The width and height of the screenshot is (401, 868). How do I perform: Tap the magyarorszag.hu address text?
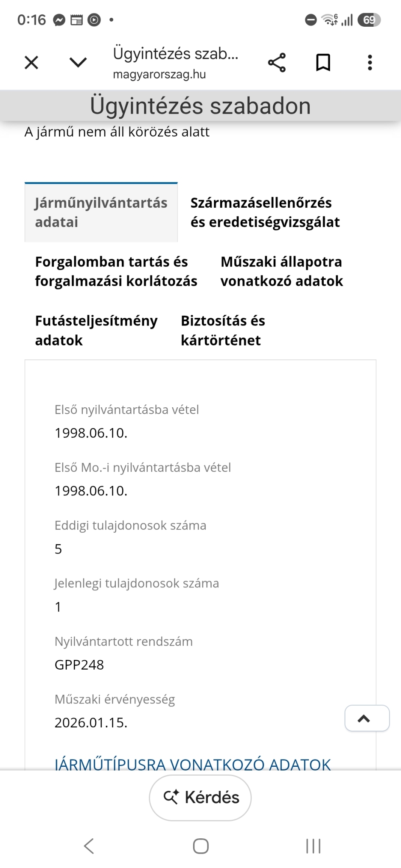click(x=160, y=74)
